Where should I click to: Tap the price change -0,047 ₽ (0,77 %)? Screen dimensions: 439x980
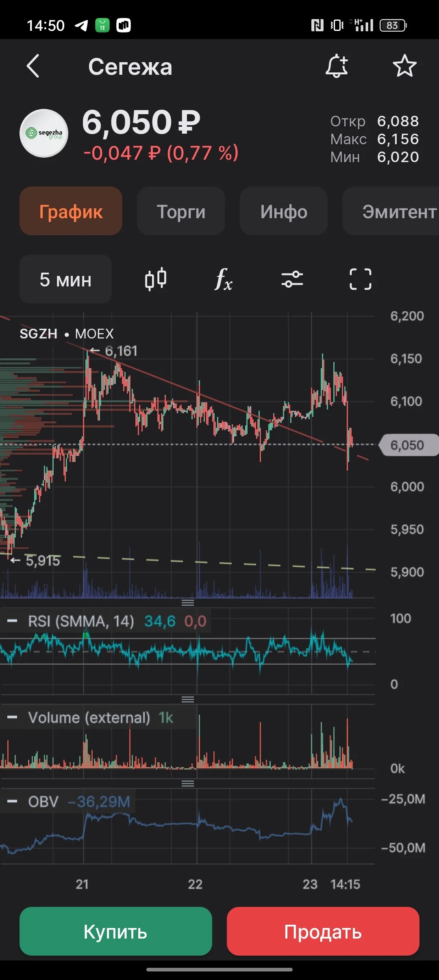click(x=161, y=153)
